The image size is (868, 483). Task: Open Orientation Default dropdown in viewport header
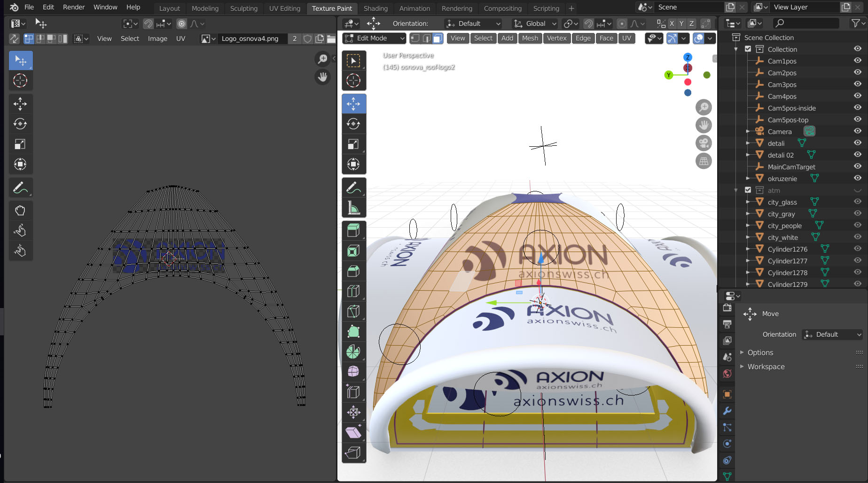click(473, 24)
